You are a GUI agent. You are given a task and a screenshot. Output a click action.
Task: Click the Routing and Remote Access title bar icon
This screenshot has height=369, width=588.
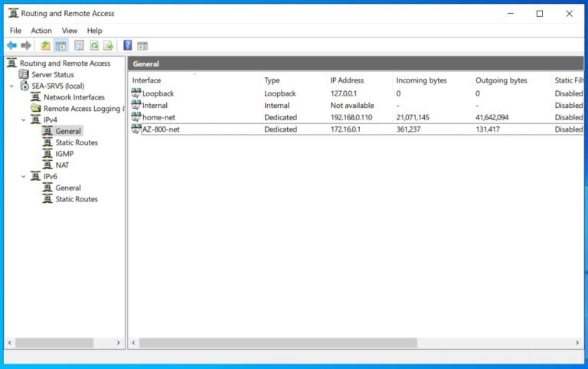(x=13, y=13)
